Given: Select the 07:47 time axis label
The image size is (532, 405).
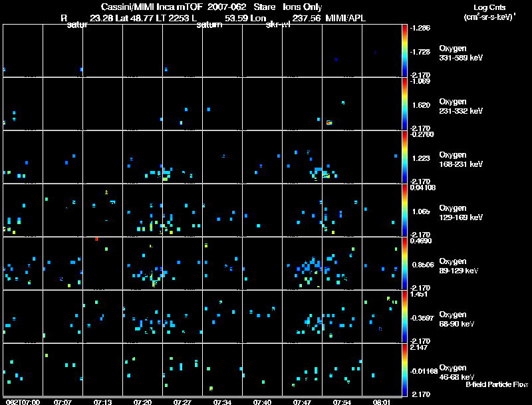Looking at the screenshot, I should click(x=302, y=402).
